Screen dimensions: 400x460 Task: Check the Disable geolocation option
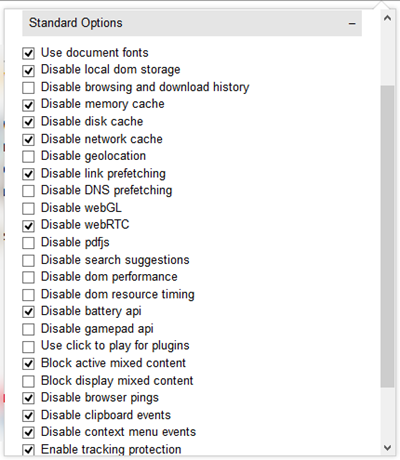point(28,156)
